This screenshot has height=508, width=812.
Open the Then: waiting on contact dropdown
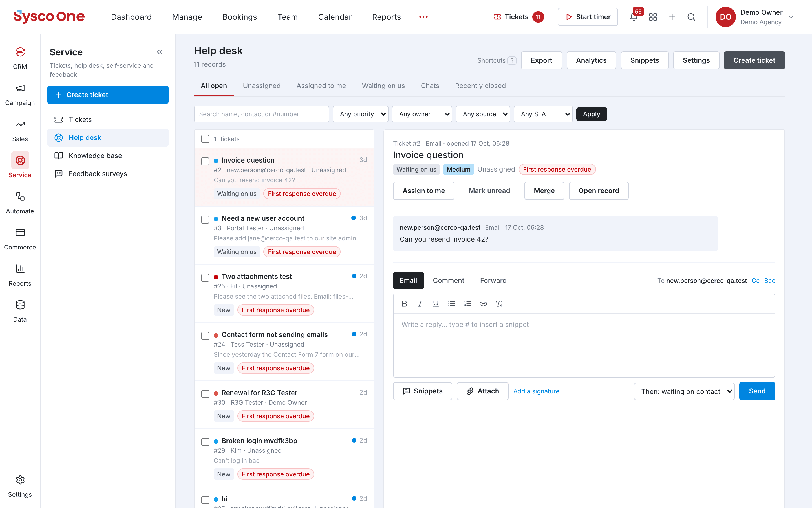(684, 391)
